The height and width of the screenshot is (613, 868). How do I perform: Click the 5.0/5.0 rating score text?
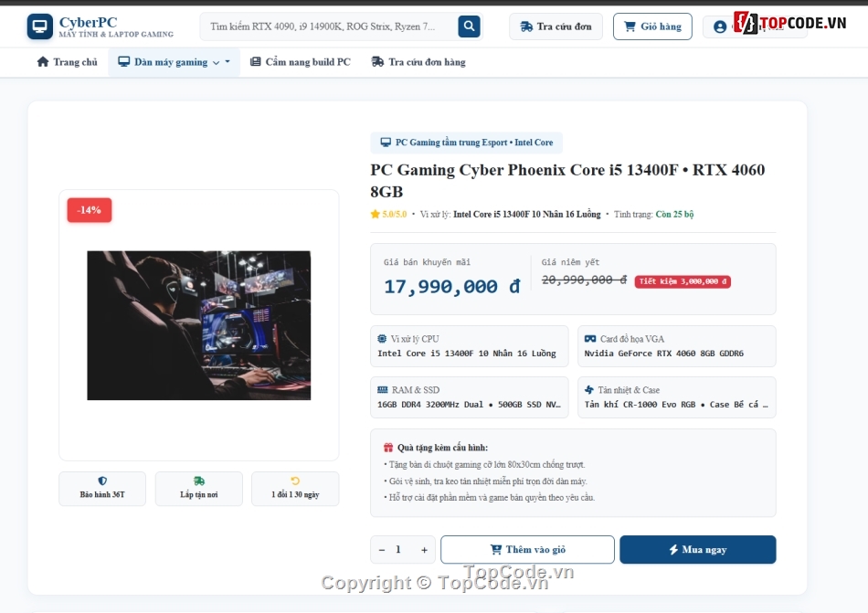tap(394, 214)
